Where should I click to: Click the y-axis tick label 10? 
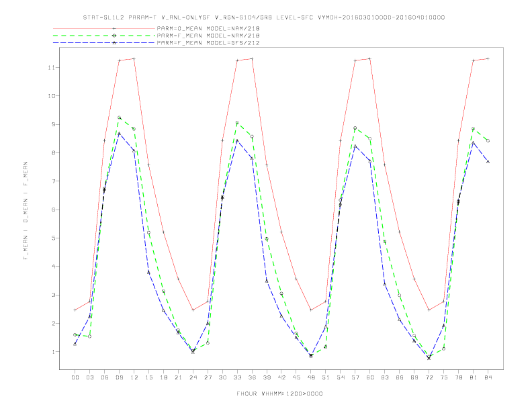point(51,96)
